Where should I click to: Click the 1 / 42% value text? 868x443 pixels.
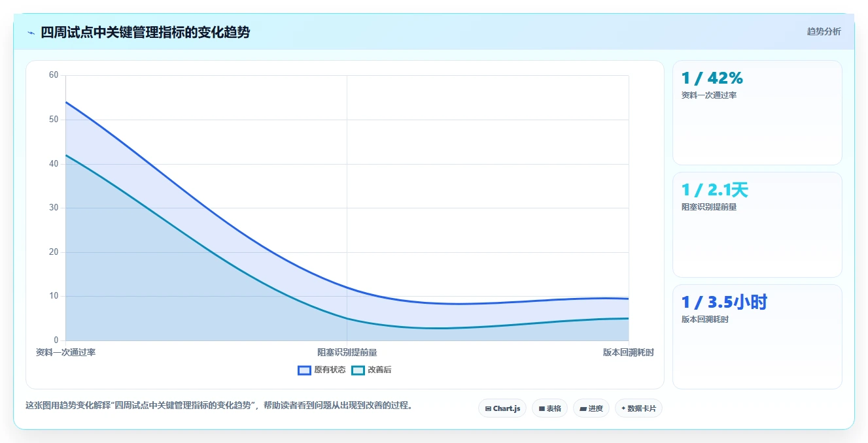[x=712, y=78]
